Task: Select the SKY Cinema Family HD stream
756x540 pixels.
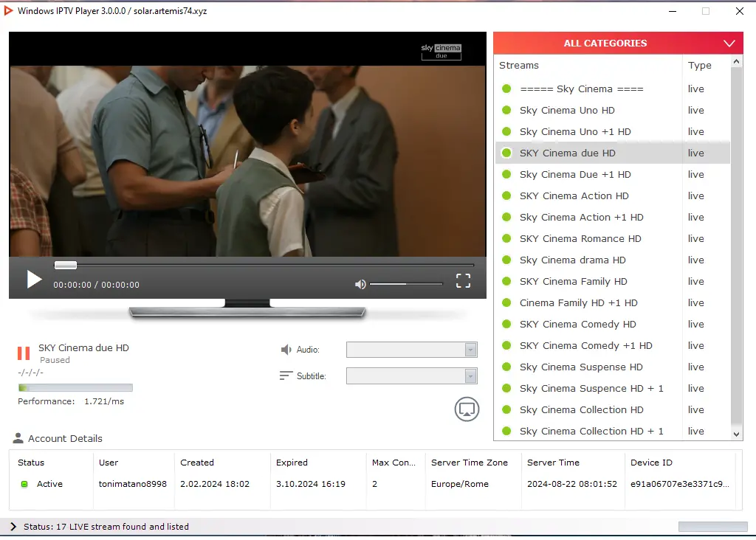Action: click(612, 281)
